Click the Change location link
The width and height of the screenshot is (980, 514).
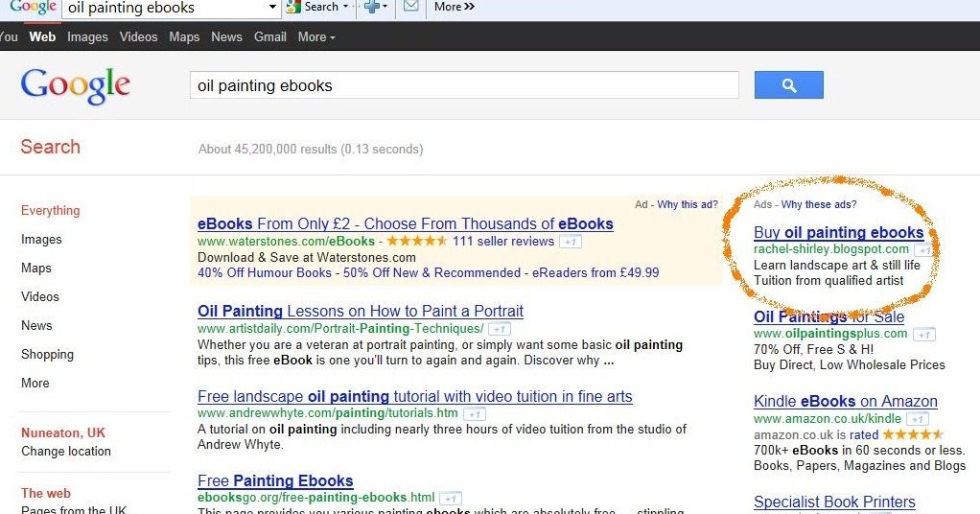click(66, 452)
